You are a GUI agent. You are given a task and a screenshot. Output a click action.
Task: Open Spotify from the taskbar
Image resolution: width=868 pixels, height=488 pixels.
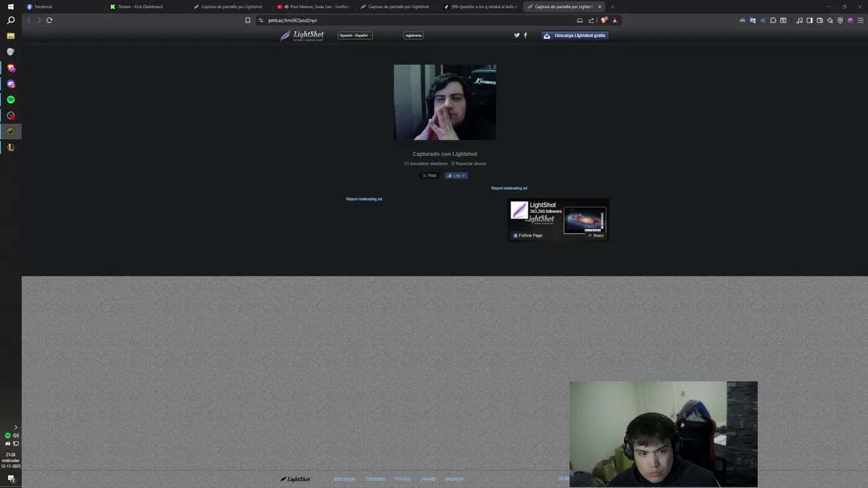tap(10, 100)
